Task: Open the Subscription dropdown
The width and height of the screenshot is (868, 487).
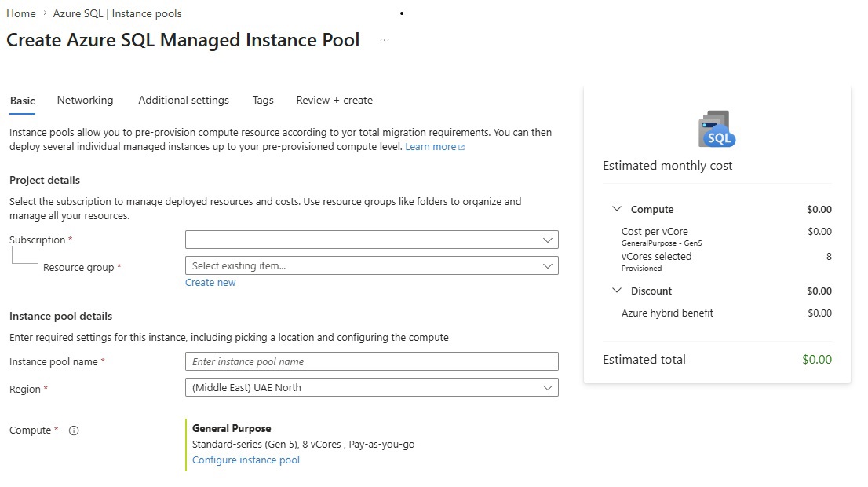Action: click(x=372, y=240)
